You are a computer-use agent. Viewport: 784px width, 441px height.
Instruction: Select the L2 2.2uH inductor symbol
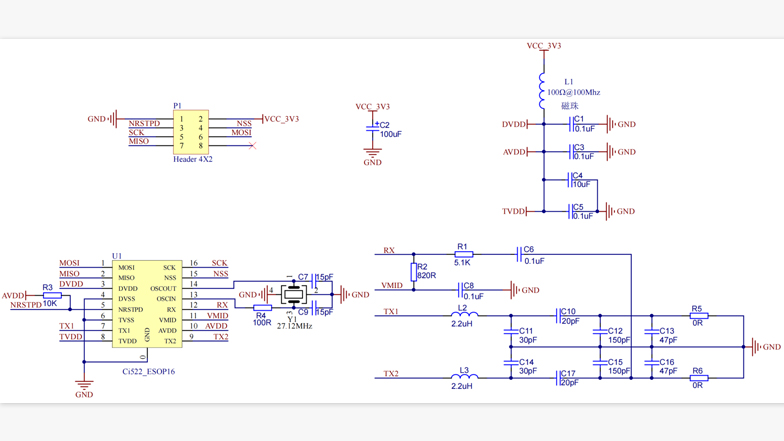(x=463, y=315)
